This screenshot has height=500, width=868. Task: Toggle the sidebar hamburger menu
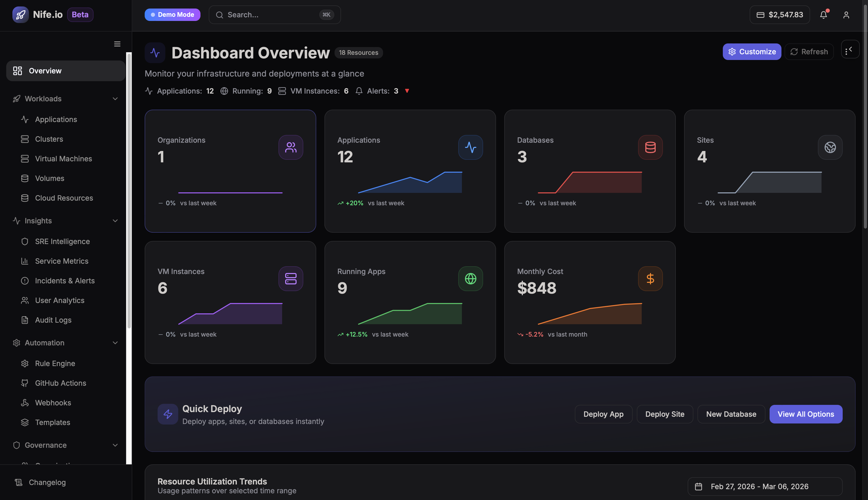117,44
